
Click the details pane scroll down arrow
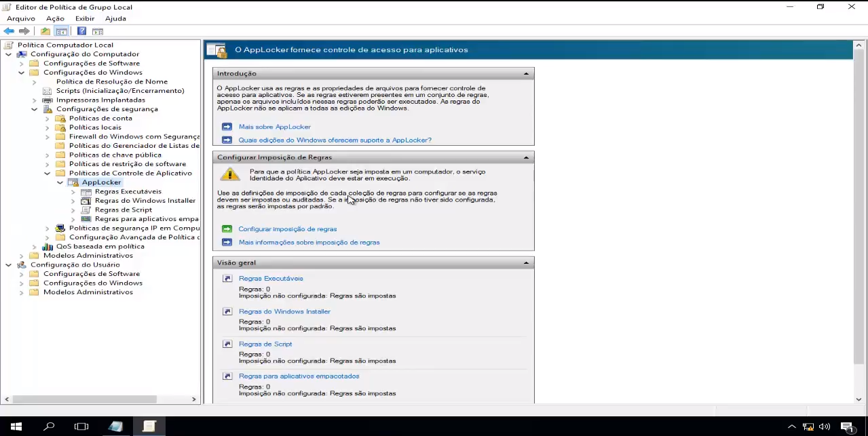click(x=859, y=399)
